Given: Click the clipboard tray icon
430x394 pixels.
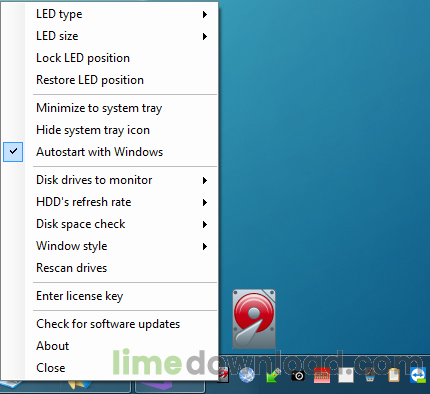Looking at the screenshot, I should 394,375.
